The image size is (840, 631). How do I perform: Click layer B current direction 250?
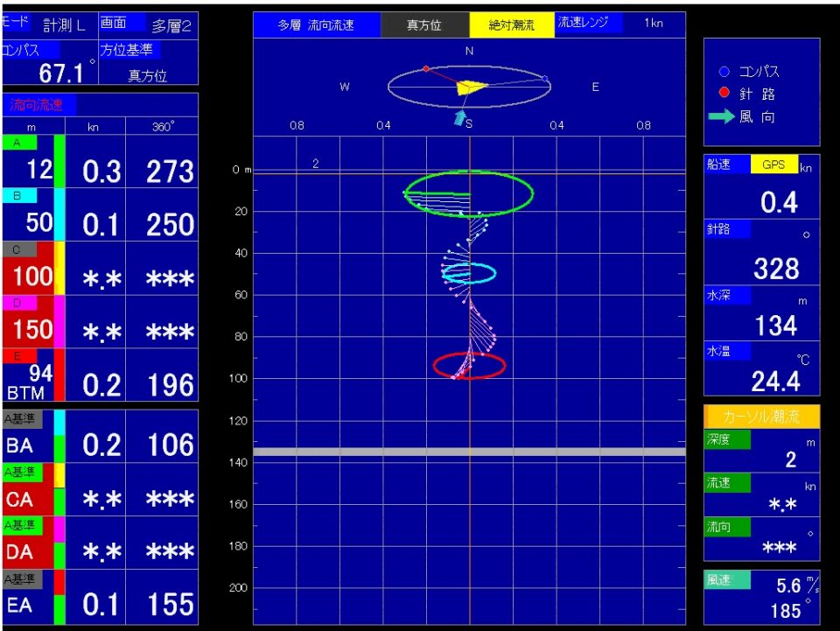click(x=170, y=224)
